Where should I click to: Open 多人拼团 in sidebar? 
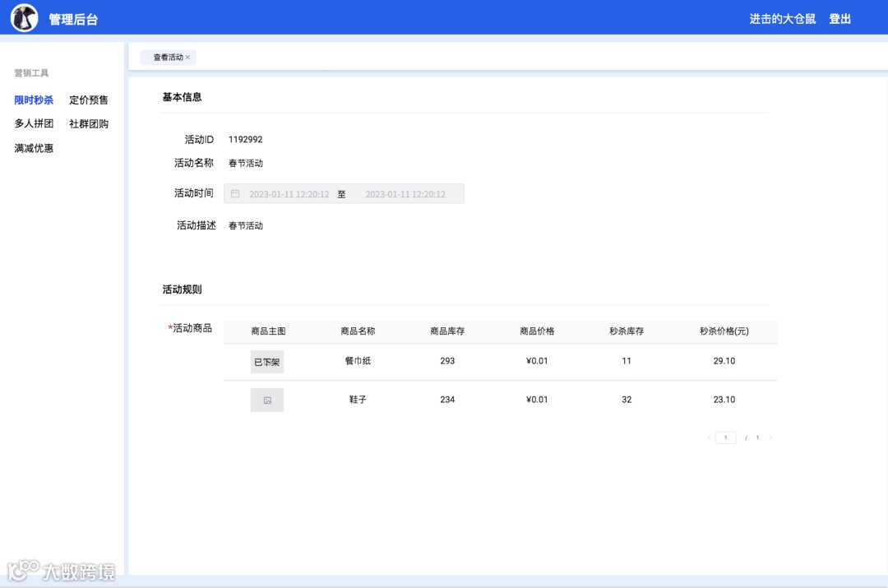[34, 123]
